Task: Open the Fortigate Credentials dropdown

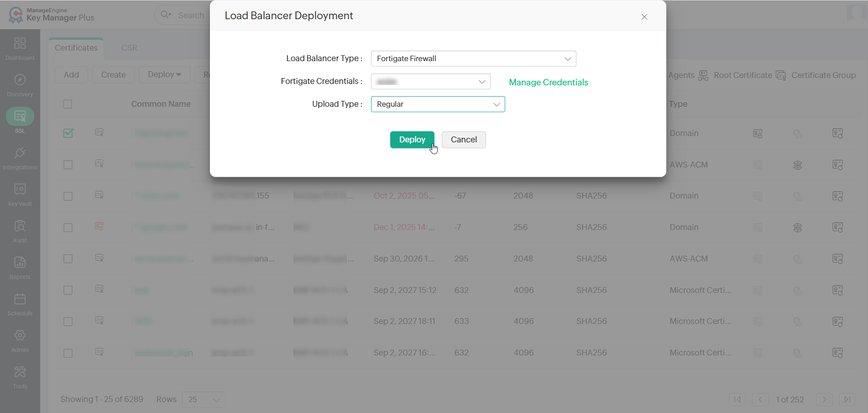Action: (x=430, y=81)
